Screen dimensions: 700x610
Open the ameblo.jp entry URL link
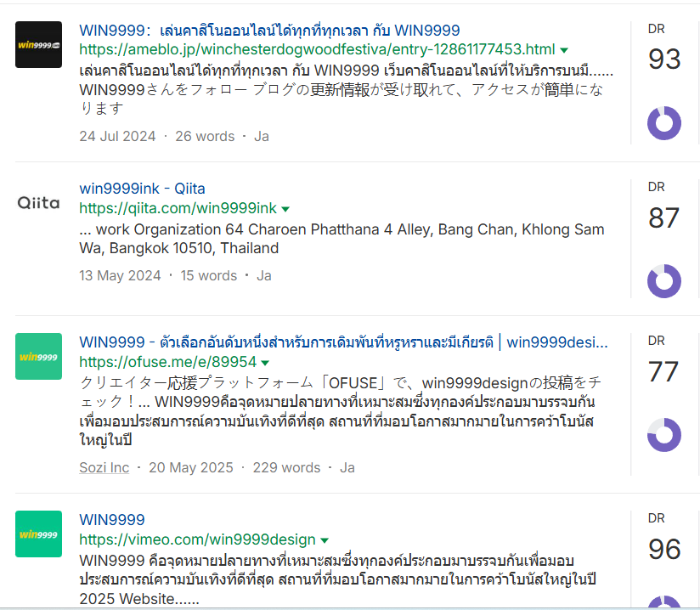(317, 49)
